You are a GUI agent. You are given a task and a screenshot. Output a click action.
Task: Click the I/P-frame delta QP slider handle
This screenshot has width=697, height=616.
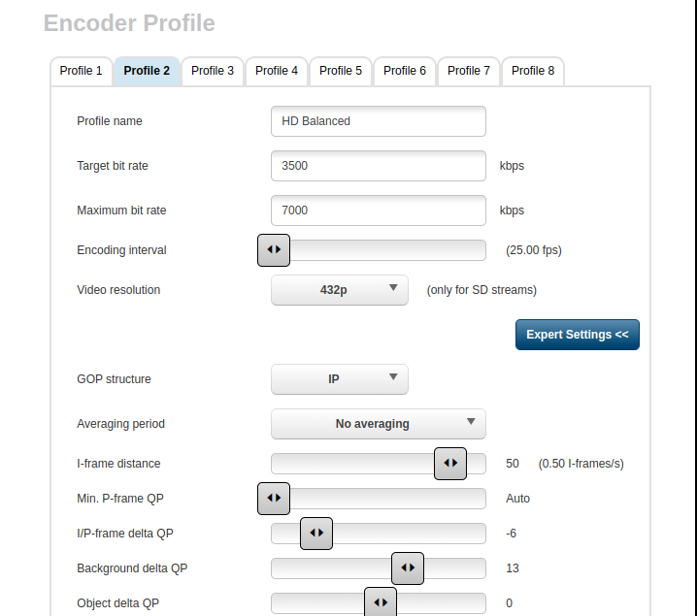pos(316,534)
